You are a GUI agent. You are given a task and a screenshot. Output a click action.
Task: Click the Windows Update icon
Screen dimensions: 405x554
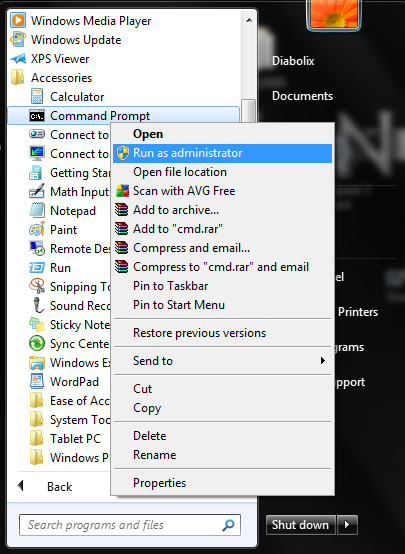pyautogui.click(x=18, y=39)
